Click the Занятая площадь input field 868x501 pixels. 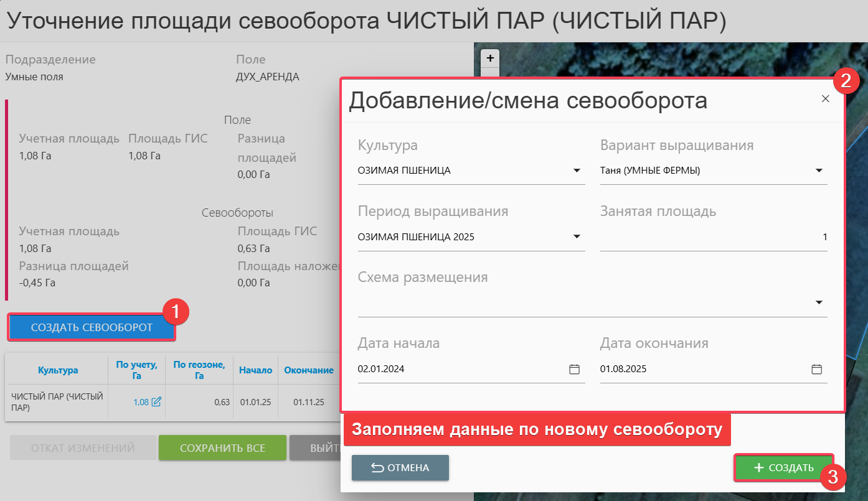(x=713, y=237)
